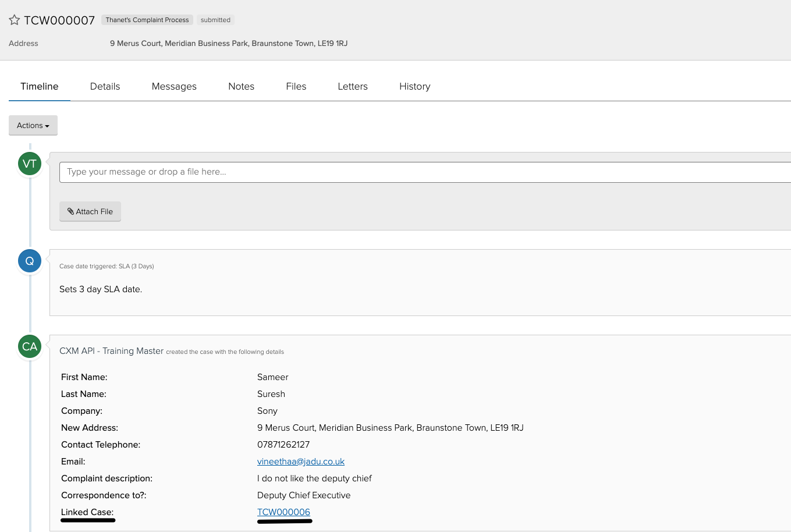Open the Messages tab
The width and height of the screenshot is (791, 532).
[x=174, y=86]
